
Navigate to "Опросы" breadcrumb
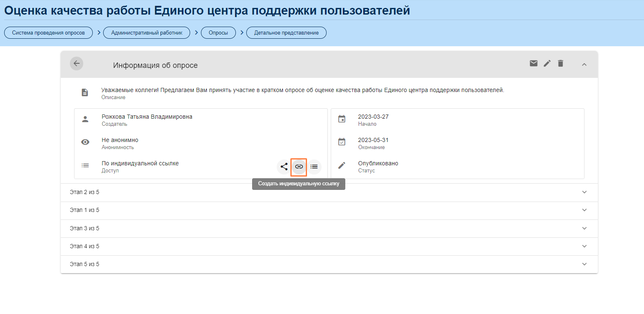tap(218, 33)
